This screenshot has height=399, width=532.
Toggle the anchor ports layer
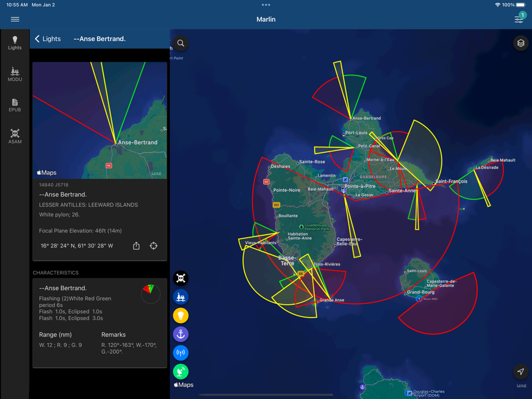click(x=181, y=334)
